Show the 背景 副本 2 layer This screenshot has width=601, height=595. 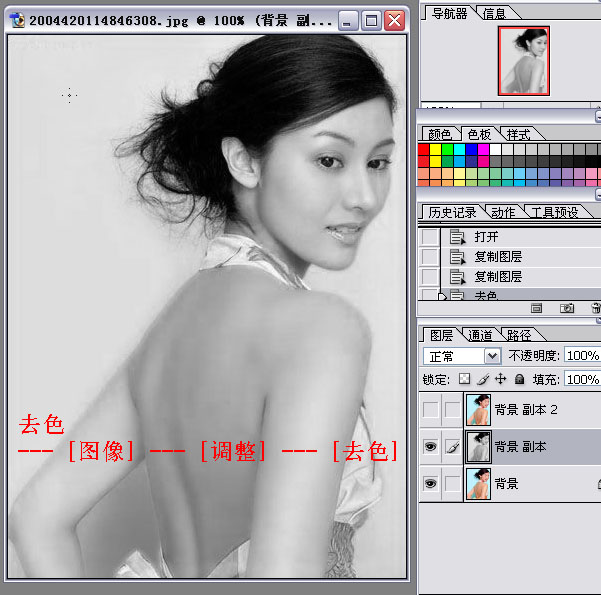[430, 410]
